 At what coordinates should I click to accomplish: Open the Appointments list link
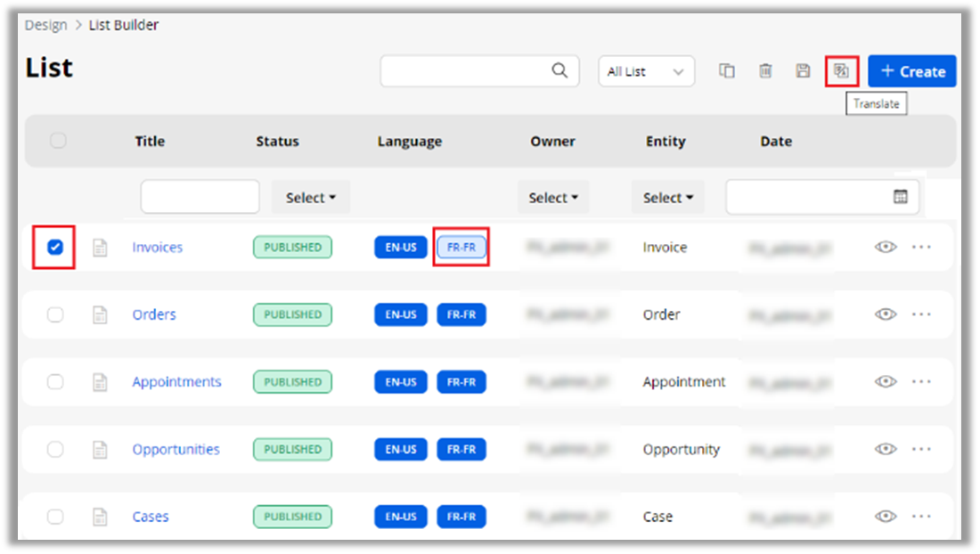point(176,382)
